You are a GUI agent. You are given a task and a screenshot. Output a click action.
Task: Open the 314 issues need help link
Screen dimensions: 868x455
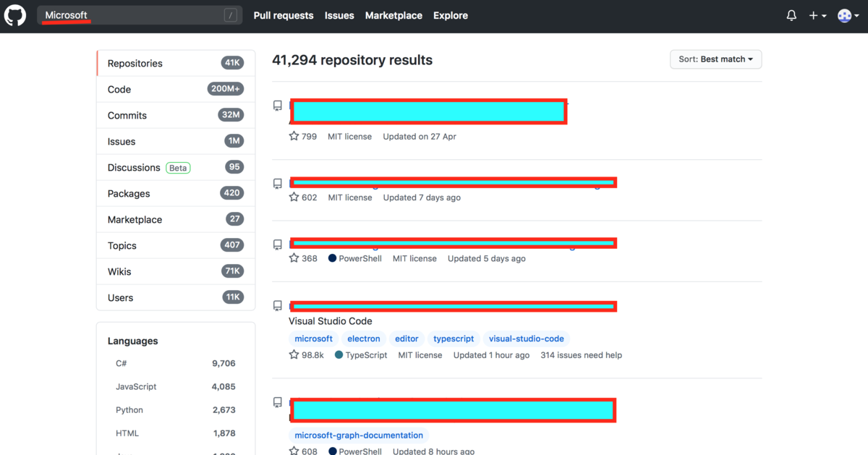[x=581, y=355]
